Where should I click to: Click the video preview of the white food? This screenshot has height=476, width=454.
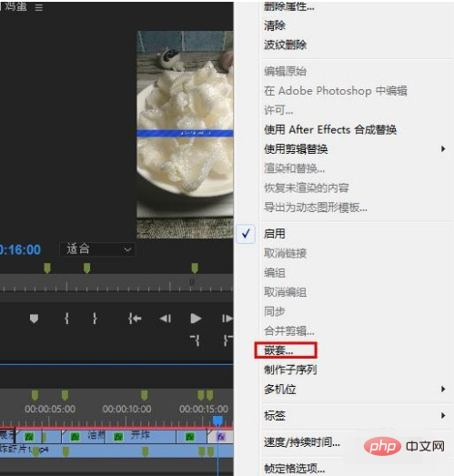click(185, 135)
